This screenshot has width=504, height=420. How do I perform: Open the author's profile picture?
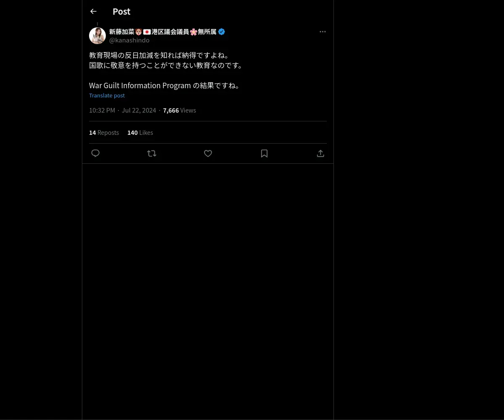point(97,36)
